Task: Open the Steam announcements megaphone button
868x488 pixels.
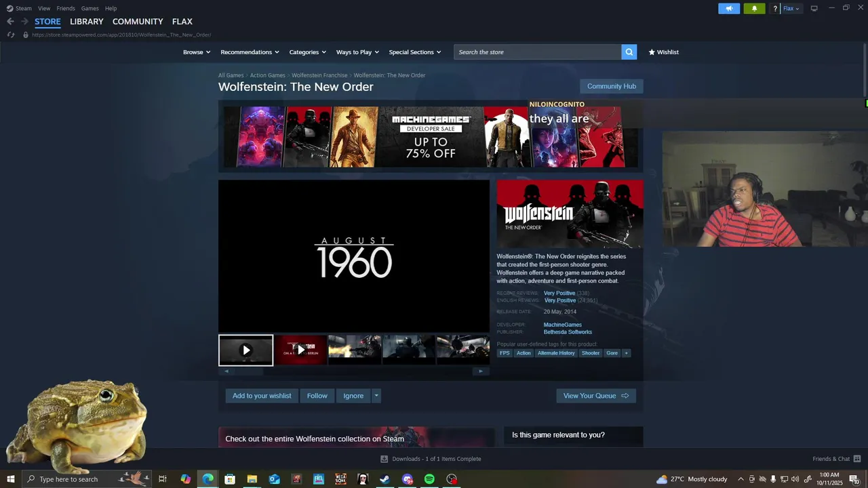Action: pos(729,8)
